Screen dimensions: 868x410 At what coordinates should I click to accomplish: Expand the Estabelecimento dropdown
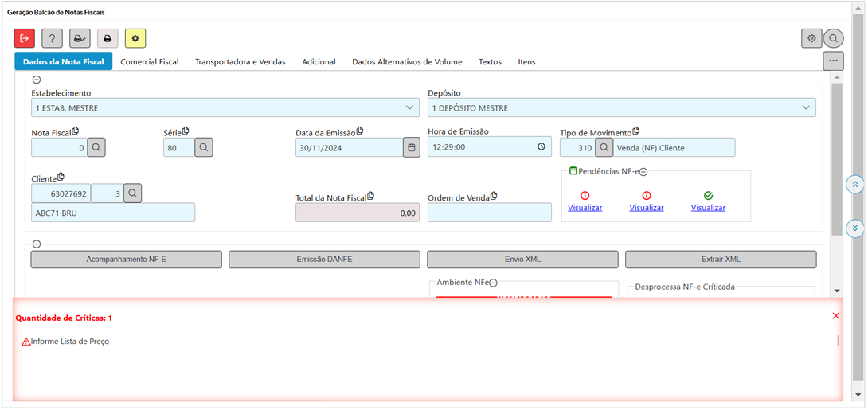(x=409, y=107)
